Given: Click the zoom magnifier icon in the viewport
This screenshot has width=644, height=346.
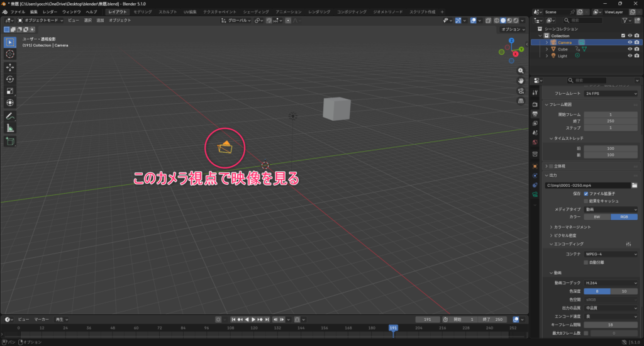Looking at the screenshot, I should point(521,70).
